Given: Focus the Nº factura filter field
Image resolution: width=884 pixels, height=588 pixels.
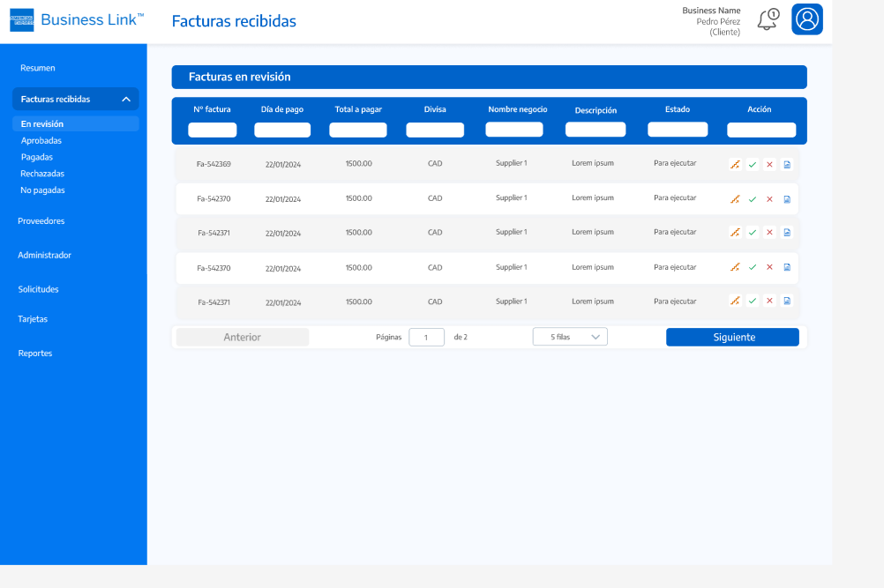Looking at the screenshot, I should coord(213,130).
